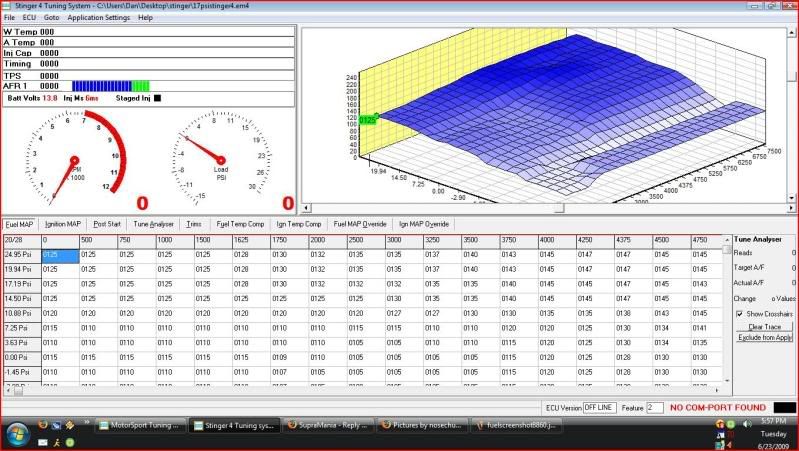
Task: Open Pictures by nosechu taskbar window
Action: point(422,426)
